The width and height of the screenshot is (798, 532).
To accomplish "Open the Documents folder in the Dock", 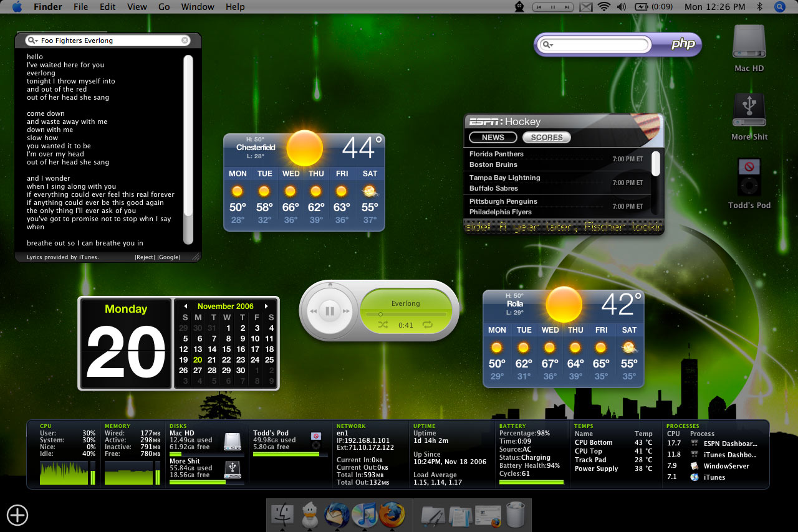I will (461, 515).
